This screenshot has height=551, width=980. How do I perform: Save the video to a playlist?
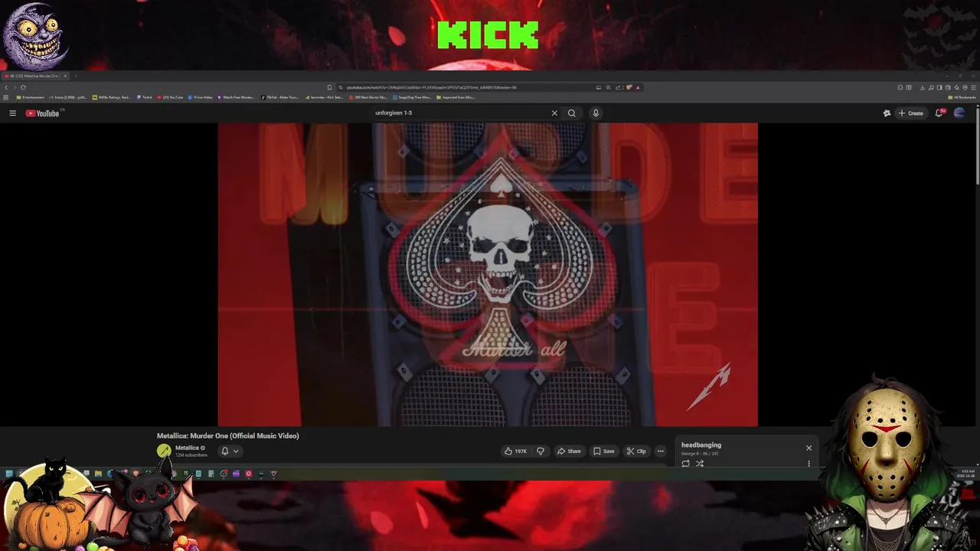pyautogui.click(x=604, y=452)
